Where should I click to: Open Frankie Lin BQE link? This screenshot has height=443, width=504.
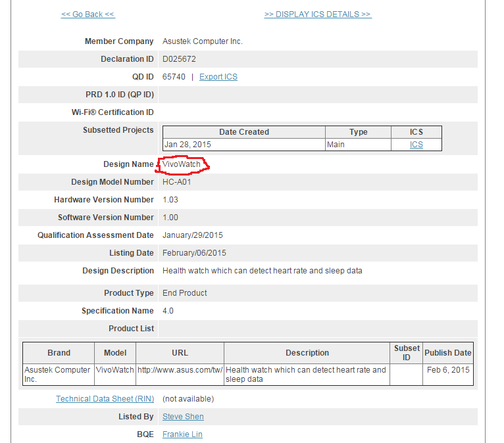[x=182, y=434]
